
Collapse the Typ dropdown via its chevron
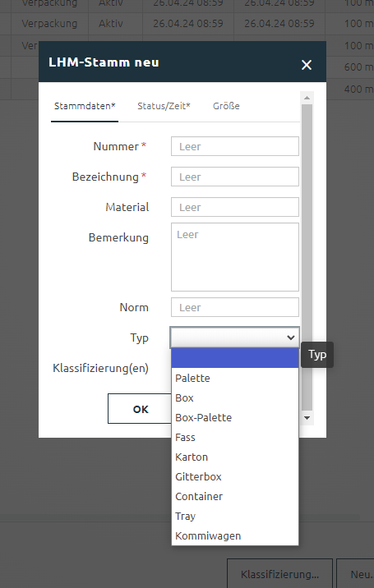pyautogui.click(x=291, y=338)
